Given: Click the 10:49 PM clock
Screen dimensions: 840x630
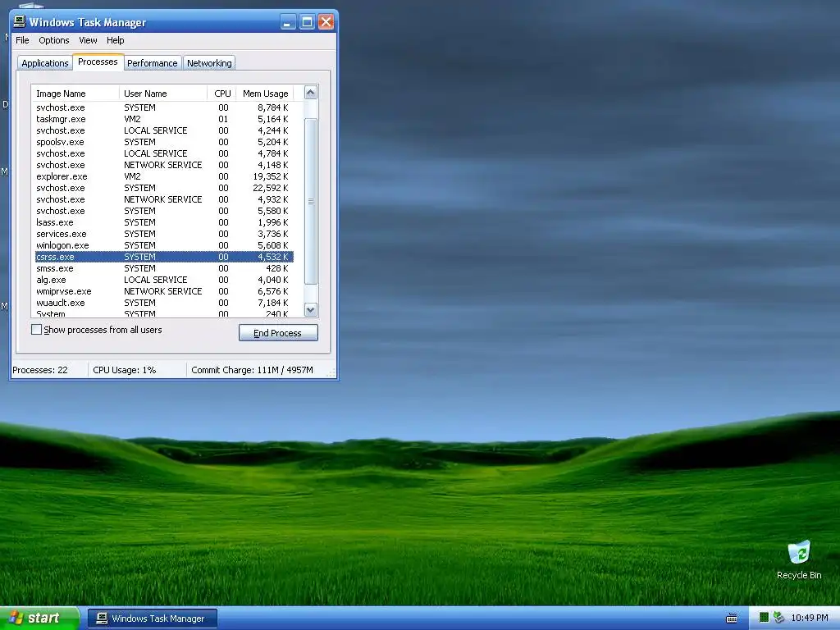Looking at the screenshot, I should (x=810, y=618).
